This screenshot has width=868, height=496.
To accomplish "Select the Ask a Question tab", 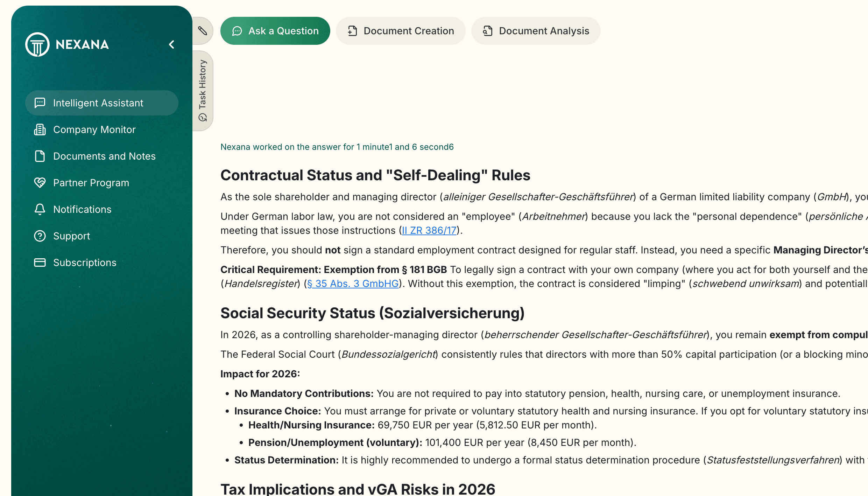I will pos(275,31).
